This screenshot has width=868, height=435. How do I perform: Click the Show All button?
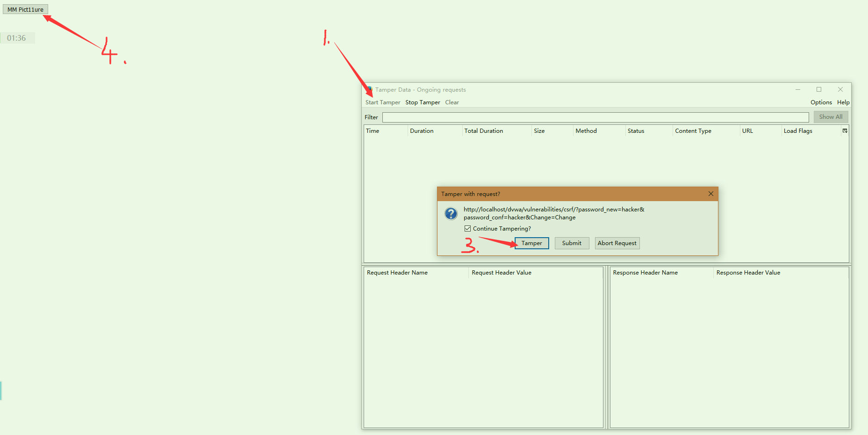830,117
